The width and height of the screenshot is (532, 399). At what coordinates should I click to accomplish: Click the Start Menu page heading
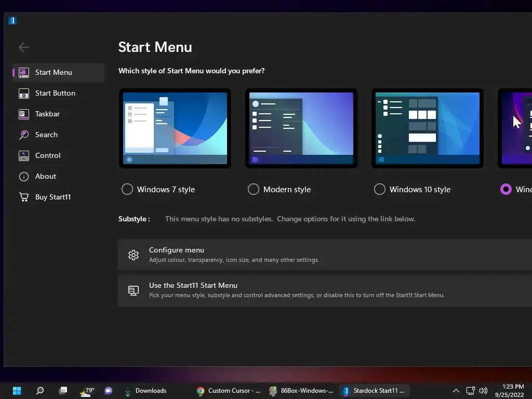point(155,47)
